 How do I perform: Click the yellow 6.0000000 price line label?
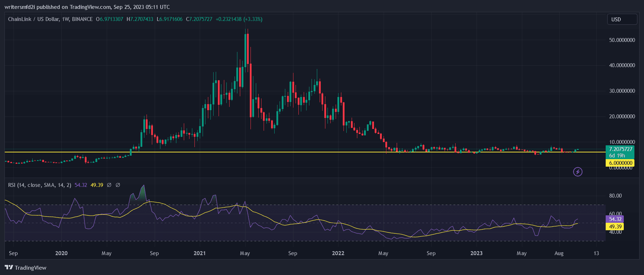(x=621, y=163)
